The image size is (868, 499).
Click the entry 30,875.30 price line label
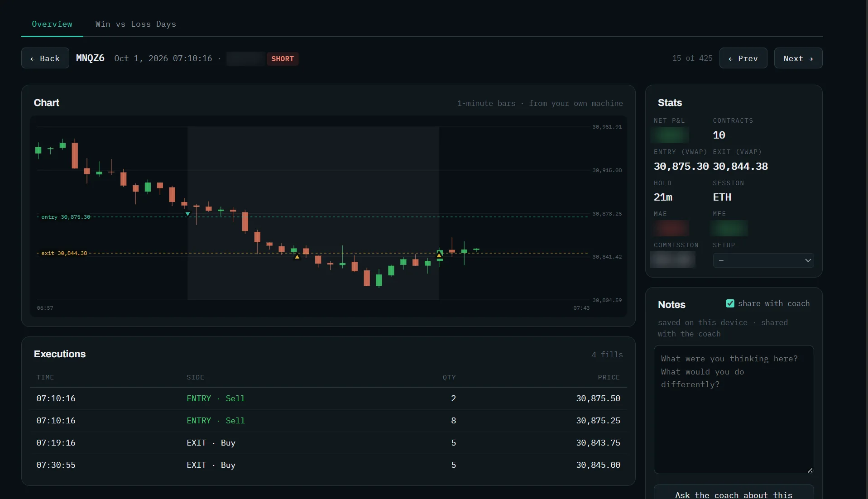pos(66,217)
